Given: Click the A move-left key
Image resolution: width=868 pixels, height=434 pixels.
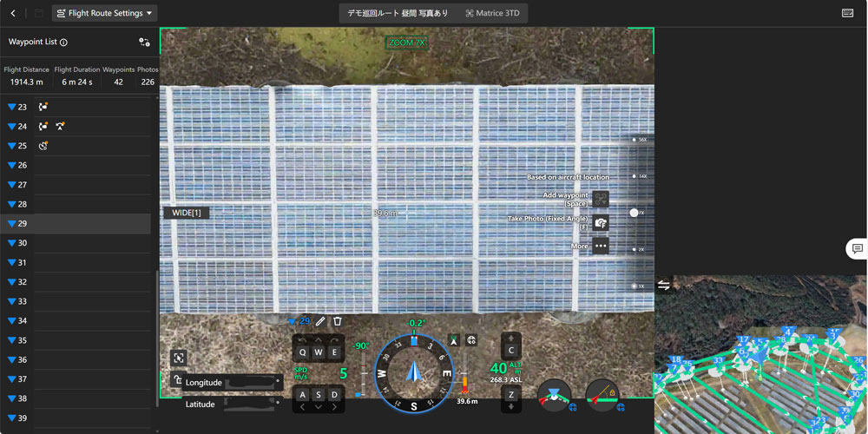Looking at the screenshot, I should pos(302,395).
